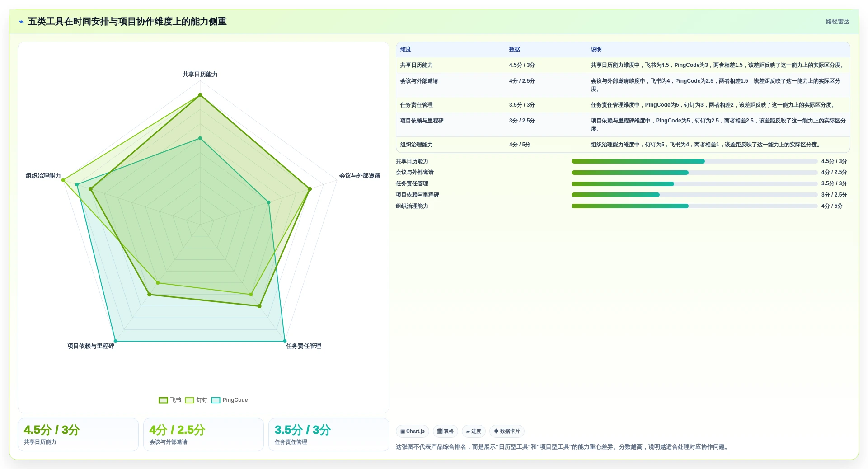Screen dimensions: 868x469
Task: Click the lightning icon beside the title
Action: [21, 22]
